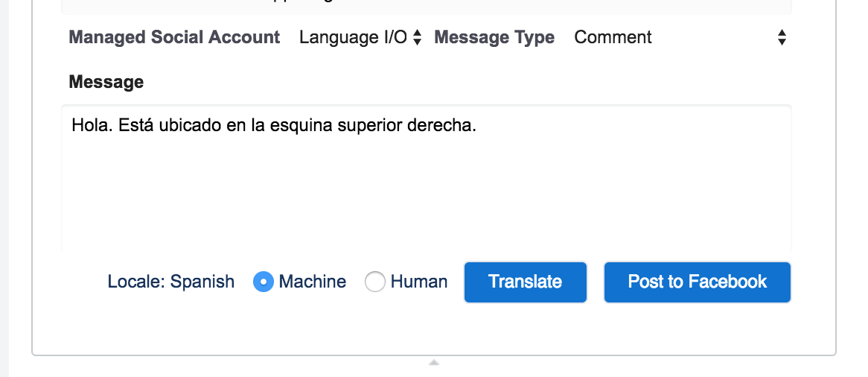Click the 'Locale: Spanish' text
Image resolution: width=868 pixels, height=377 pixels.
(x=171, y=282)
